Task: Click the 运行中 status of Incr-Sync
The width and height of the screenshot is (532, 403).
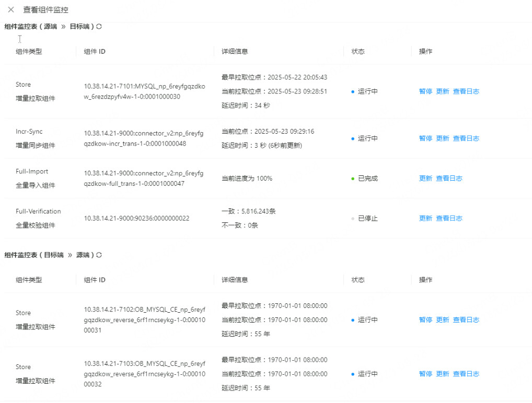Action: [365, 138]
